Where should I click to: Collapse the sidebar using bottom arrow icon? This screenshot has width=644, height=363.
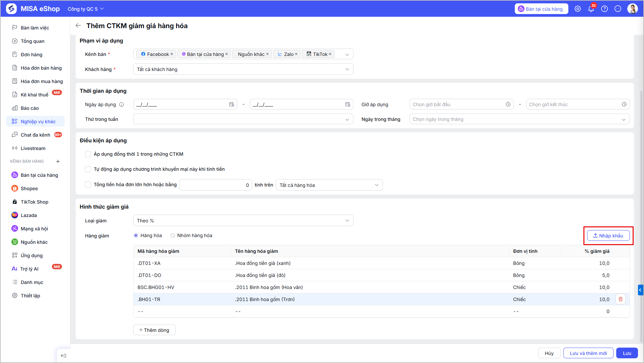click(64, 356)
